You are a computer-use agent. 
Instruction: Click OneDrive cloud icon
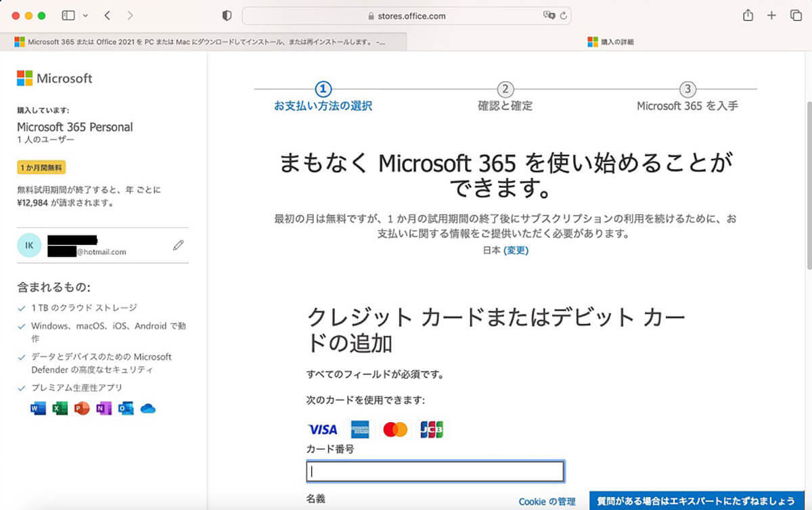[x=148, y=408]
